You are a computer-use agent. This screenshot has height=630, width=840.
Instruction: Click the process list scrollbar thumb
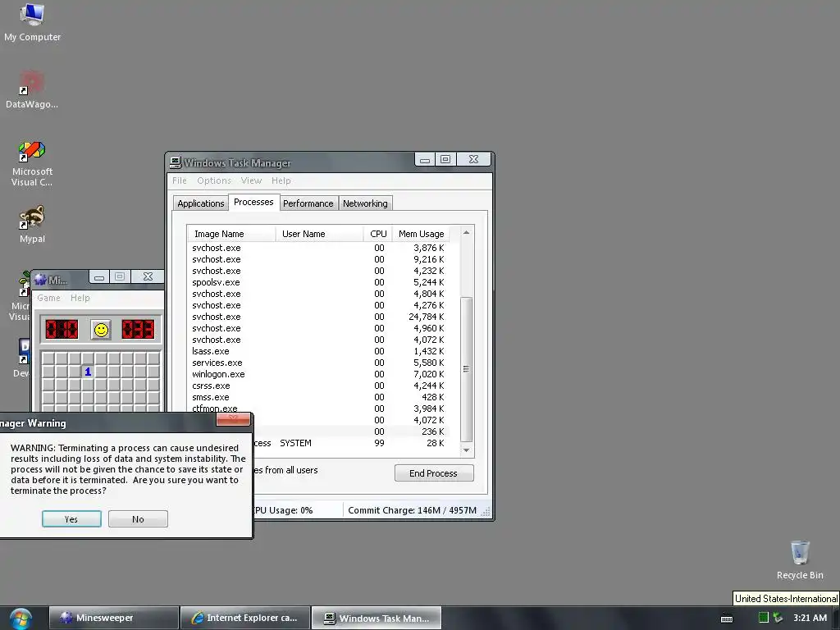point(466,369)
